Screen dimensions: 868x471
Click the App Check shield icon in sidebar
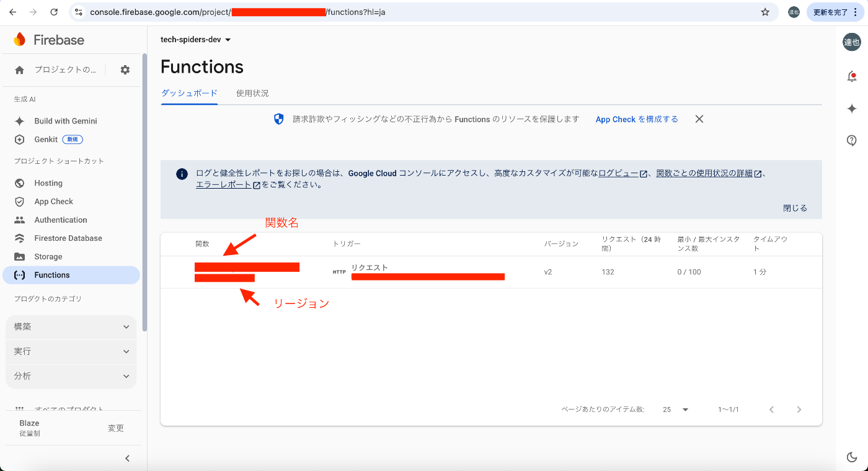click(x=20, y=202)
